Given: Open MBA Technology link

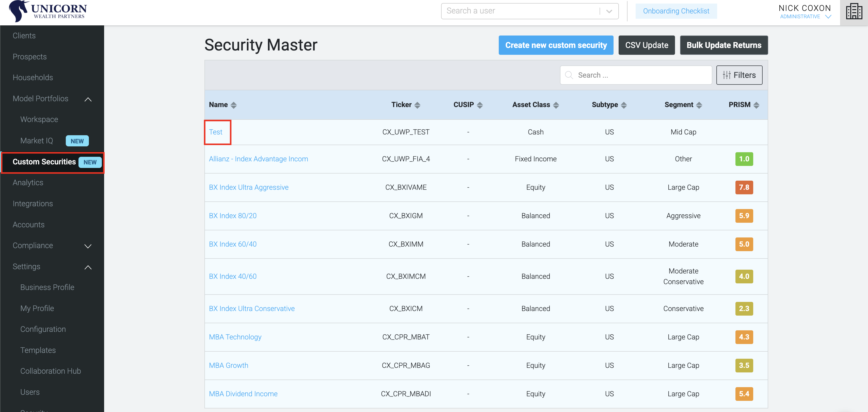Looking at the screenshot, I should click(x=235, y=337).
